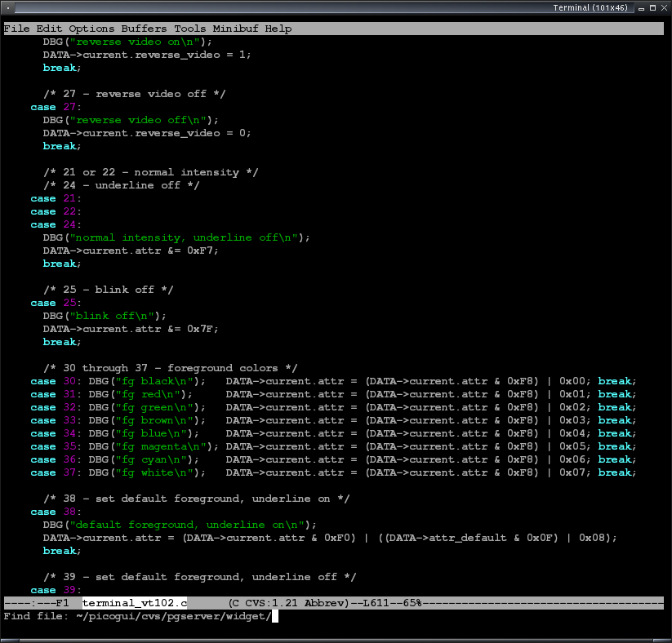Click 'break' at end of case 37 line
This screenshot has height=643, width=672.
[x=615, y=472]
